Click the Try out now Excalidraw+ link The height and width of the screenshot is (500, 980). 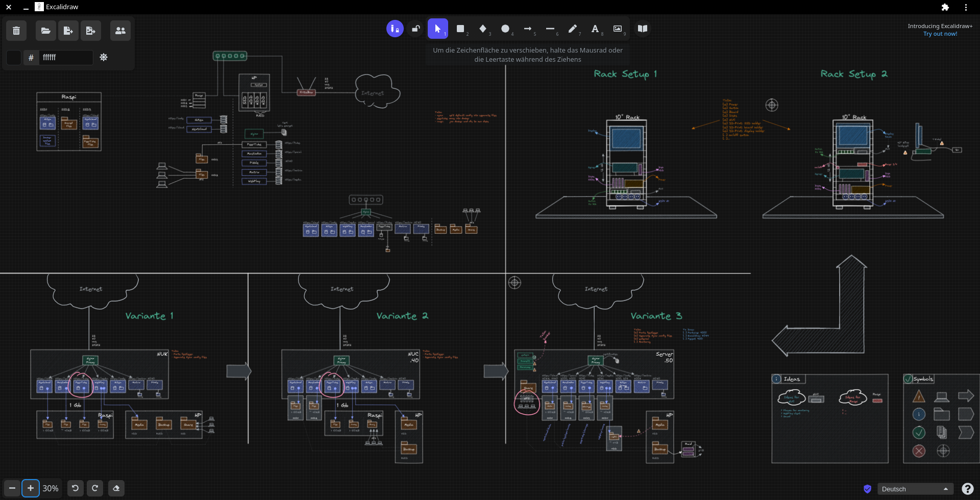click(940, 34)
